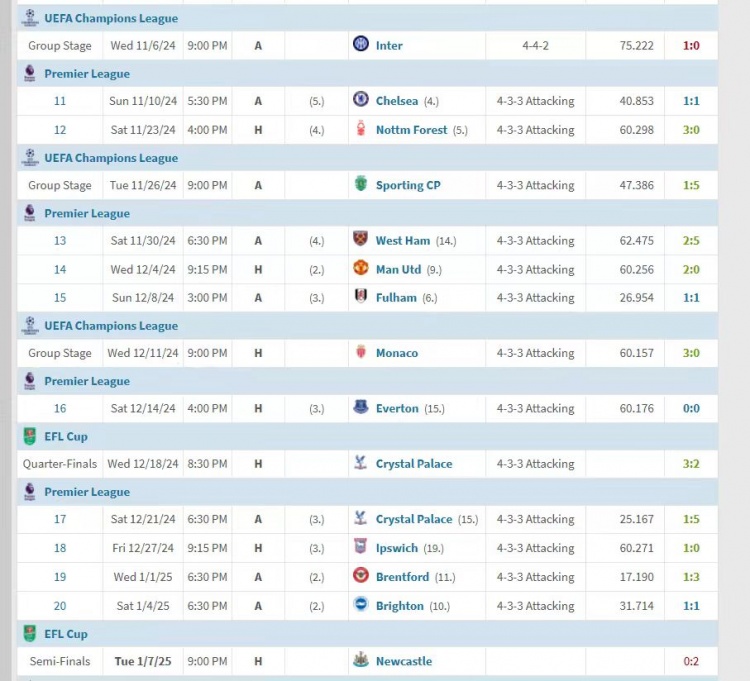The height and width of the screenshot is (681, 750).
Task: Open the Chelsea team link
Action: point(397,101)
